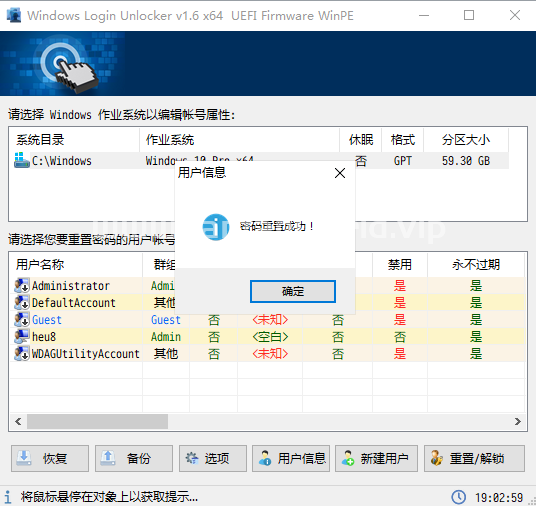Click the clock icon in the status bar
The height and width of the screenshot is (506, 536).
point(458,497)
